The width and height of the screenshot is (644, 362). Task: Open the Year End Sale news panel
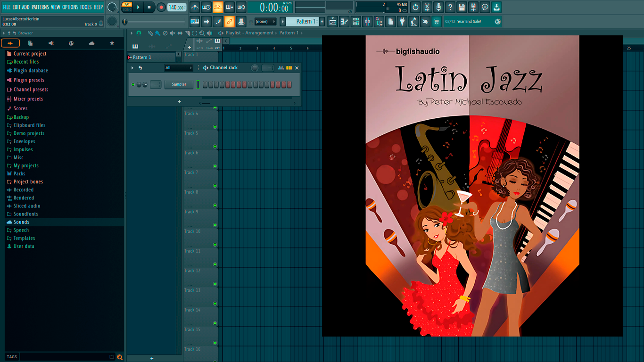tap(472, 21)
